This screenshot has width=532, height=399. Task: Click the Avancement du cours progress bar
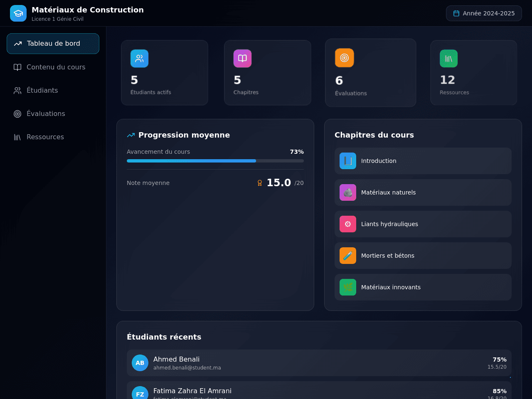pos(215,161)
